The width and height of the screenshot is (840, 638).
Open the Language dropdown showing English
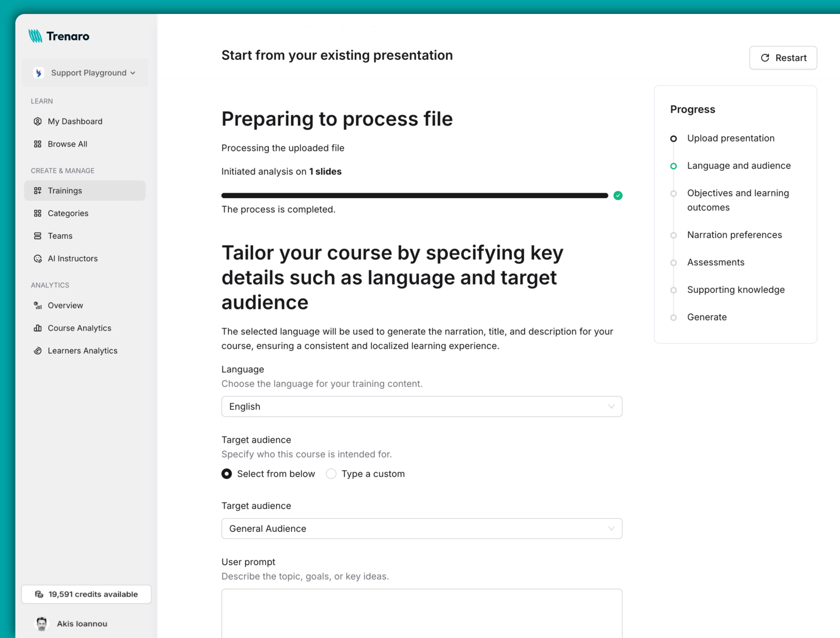click(x=422, y=406)
